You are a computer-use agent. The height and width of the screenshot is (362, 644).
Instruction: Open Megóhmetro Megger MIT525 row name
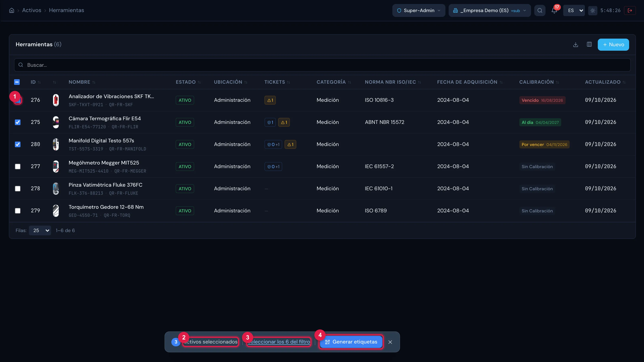click(104, 163)
